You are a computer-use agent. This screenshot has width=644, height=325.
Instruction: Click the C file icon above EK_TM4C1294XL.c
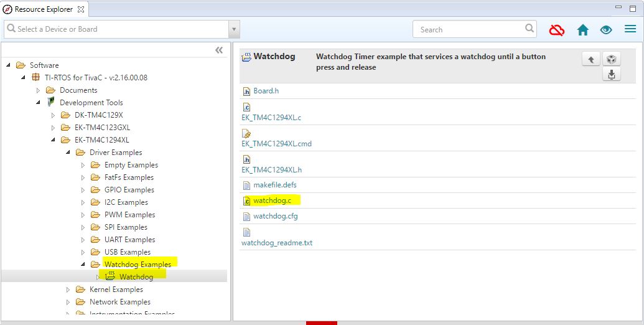tap(246, 108)
